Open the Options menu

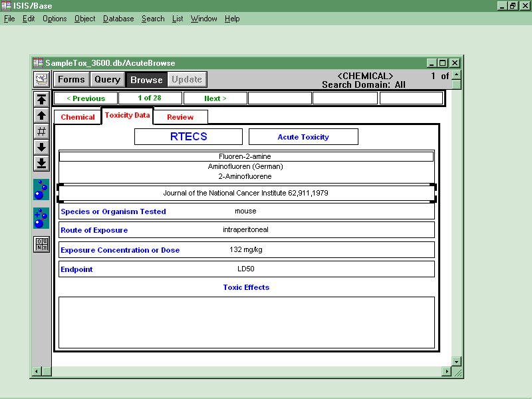point(55,19)
